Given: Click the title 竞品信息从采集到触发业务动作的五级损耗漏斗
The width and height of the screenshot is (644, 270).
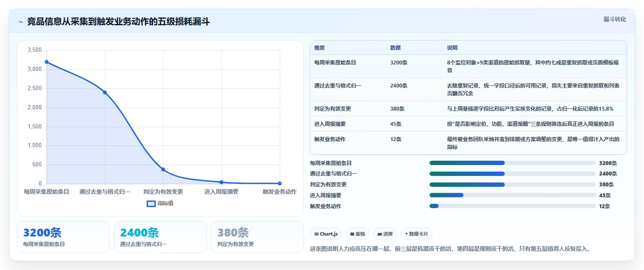Looking at the screenshot, I should point(118,22).
